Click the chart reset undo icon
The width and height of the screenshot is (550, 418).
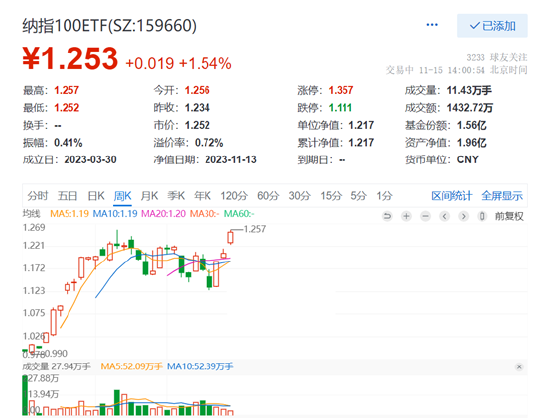387,216
